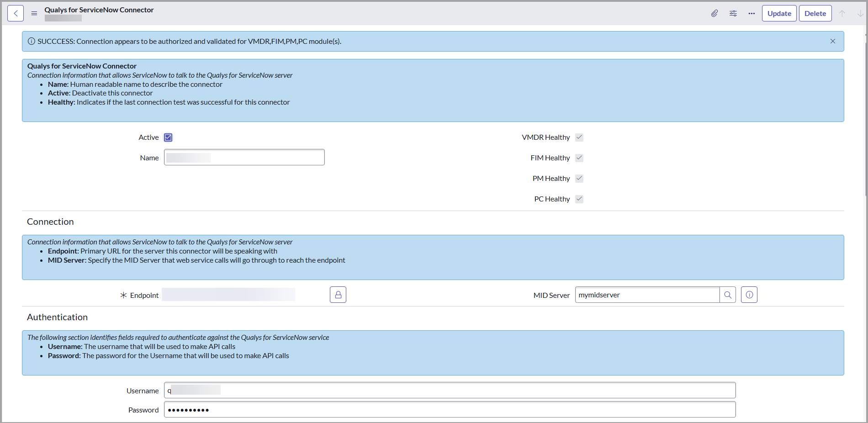Click the MID Server reference field
Viewport: 868px width, 423px height.
click(x=647, y=295)
